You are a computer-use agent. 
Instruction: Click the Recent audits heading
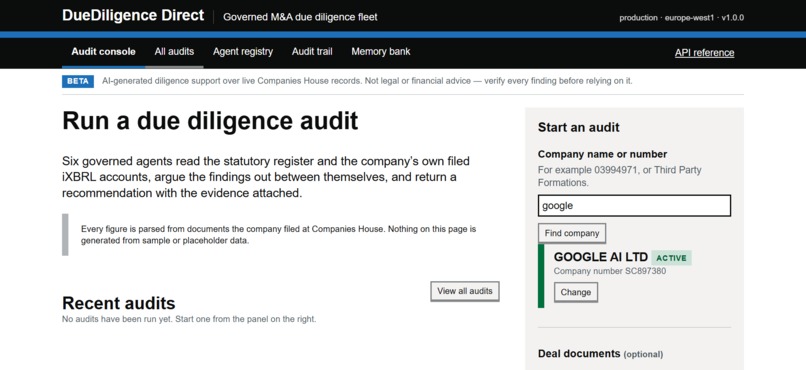coord(119,303)
